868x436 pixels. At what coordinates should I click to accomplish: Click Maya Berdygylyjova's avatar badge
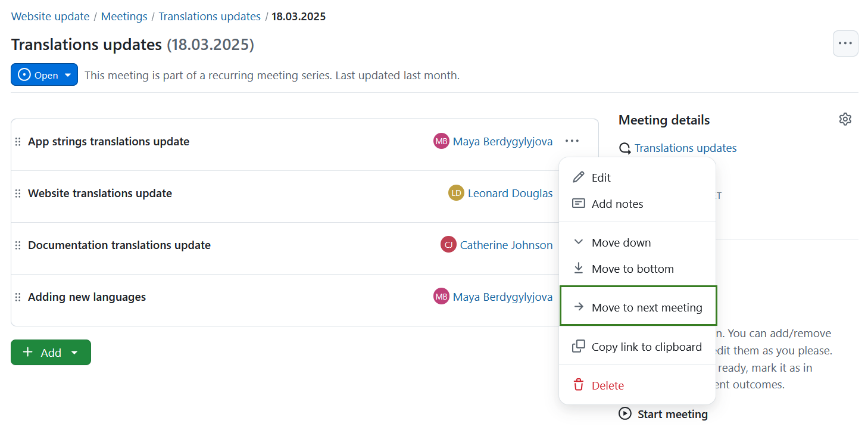point(441,141)
